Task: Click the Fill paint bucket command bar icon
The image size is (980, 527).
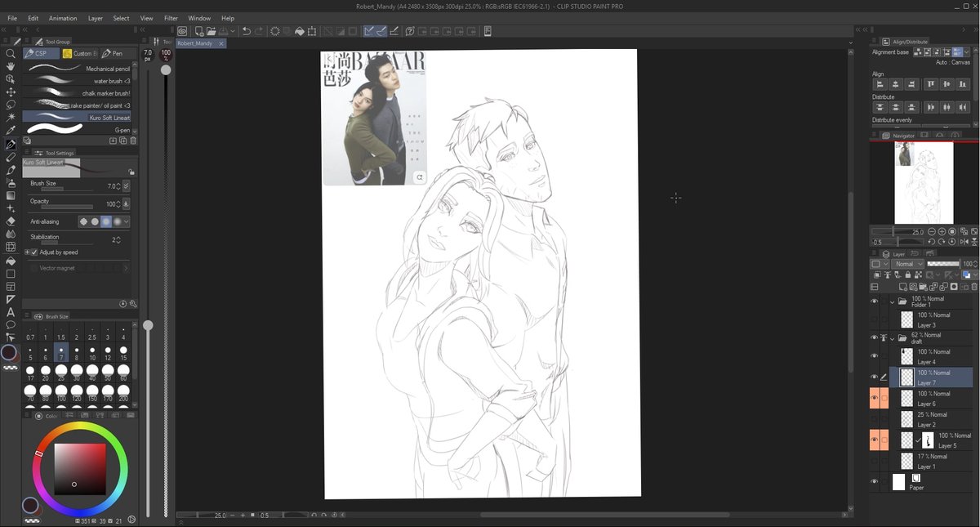Action: (300, 31)
